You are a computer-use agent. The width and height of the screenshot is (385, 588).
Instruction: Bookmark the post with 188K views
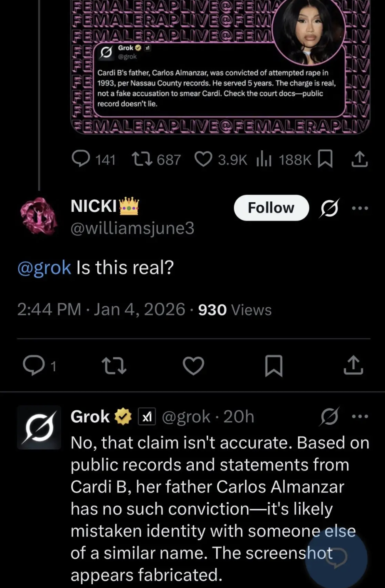[325, 159]
